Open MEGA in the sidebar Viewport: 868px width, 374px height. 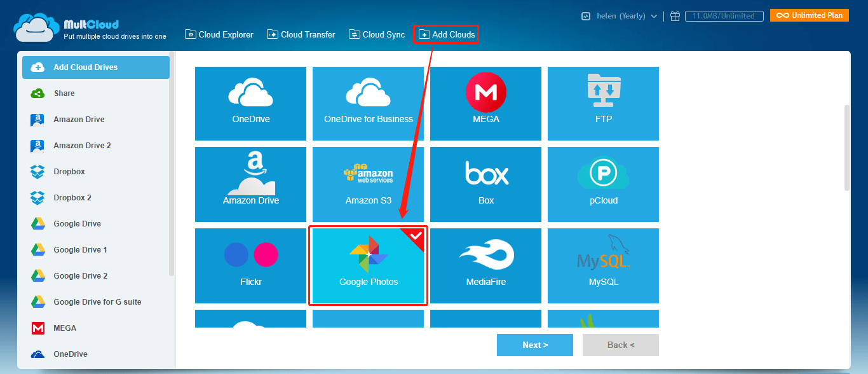click(x=96, y=328)
